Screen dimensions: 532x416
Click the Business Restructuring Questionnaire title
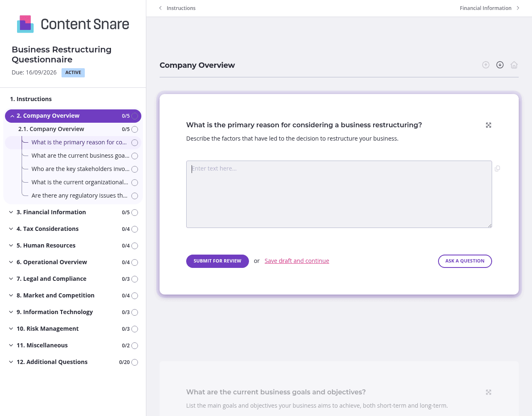62,54
